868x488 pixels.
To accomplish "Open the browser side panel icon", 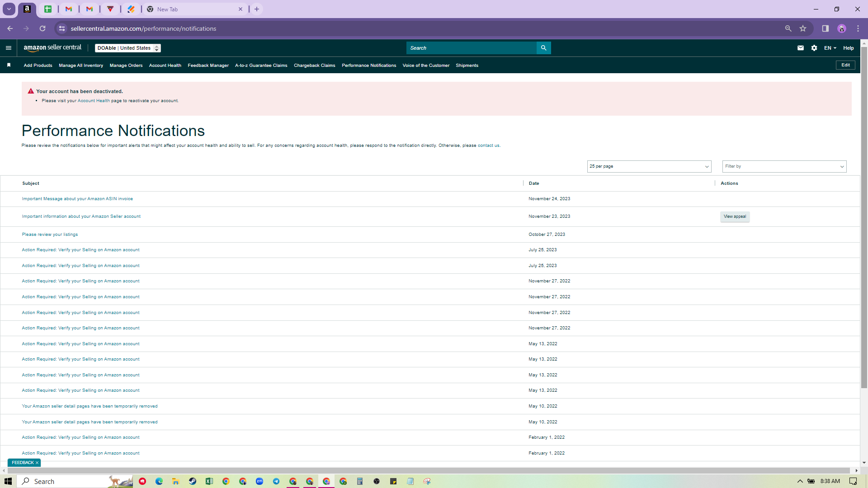I will tap(825, 28).
